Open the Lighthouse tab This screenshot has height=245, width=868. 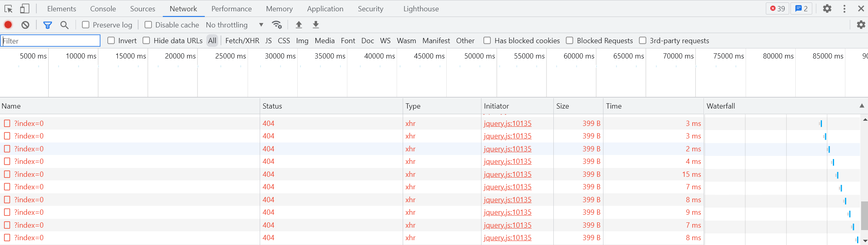click(421, 8)
